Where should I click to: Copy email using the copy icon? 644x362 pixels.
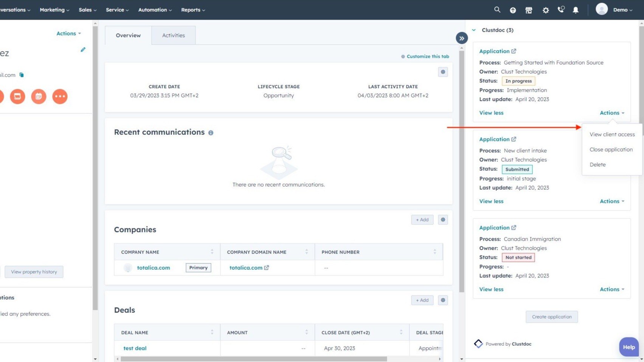click(x=22, y=75)
